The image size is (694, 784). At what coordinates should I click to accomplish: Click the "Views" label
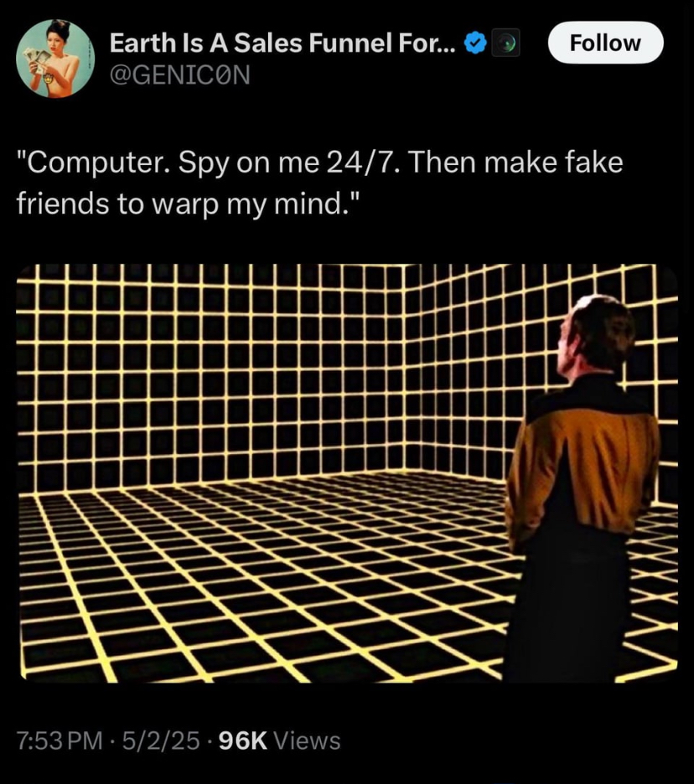click(x=308, y=740)
